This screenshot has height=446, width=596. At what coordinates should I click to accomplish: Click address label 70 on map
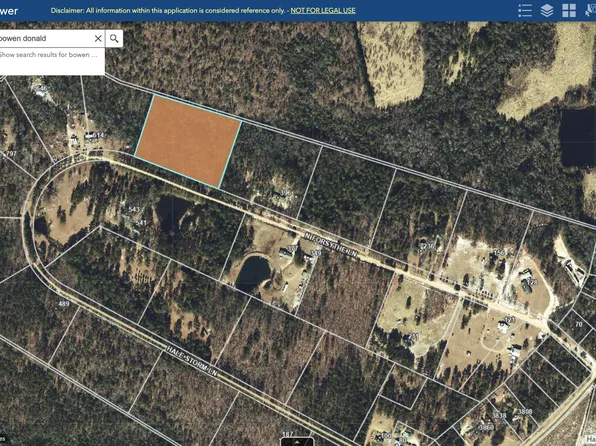579,324
